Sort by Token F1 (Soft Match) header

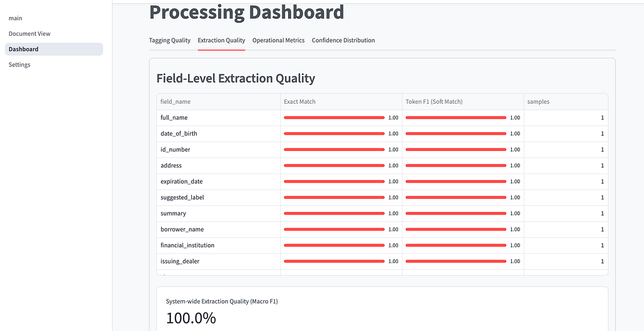tap(463, 101)
